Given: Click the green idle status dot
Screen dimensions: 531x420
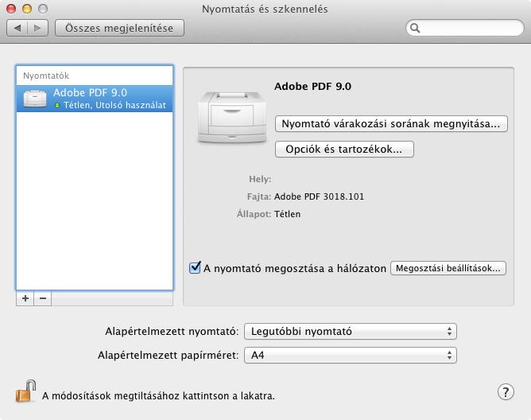Looking at the screenshot, I should [57, 106].
